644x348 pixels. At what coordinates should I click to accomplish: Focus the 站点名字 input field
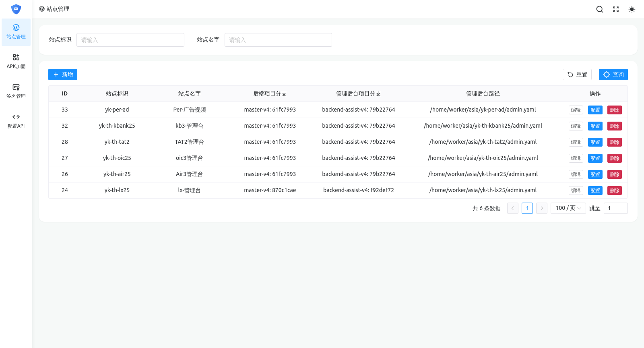tap(278, 40)
